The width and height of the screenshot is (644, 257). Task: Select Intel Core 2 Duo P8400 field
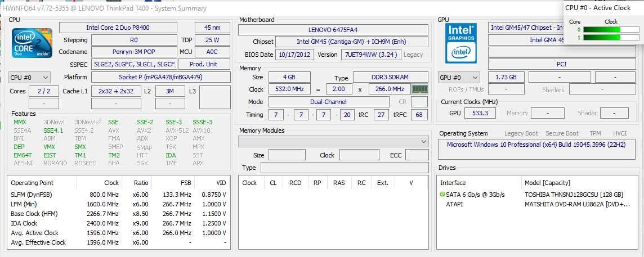(118, 28)
